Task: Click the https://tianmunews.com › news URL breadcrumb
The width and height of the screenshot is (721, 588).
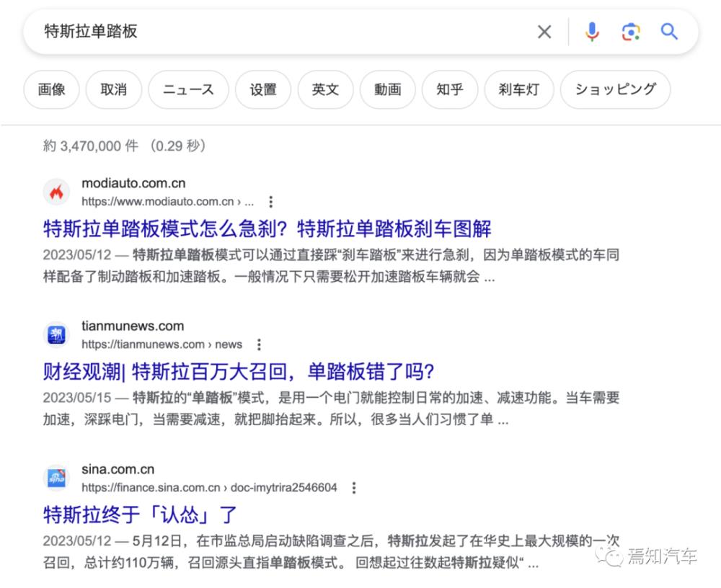Action: coord(162,344)
